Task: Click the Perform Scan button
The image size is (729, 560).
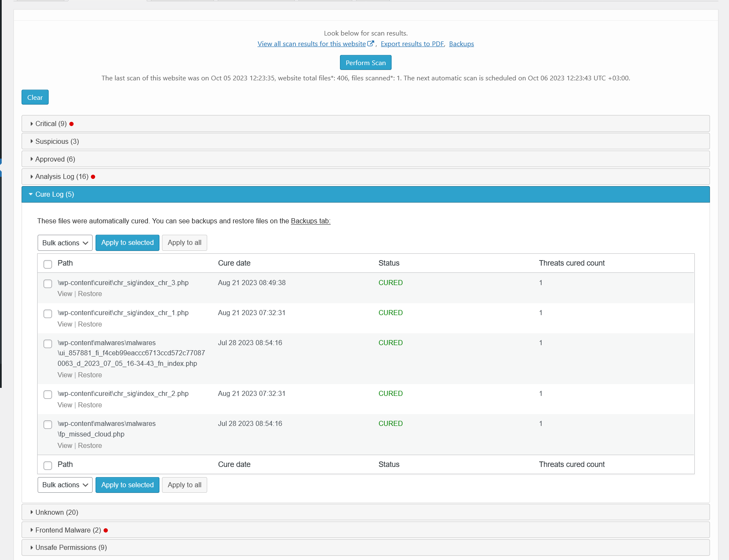Action: click(x=366, y=63)
